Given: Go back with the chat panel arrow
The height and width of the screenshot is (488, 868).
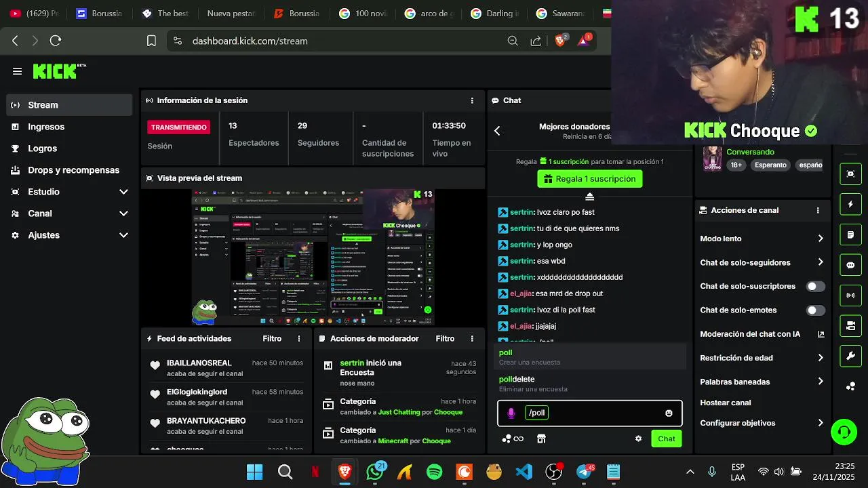Looking at the screenshot, I should click(497, 131).
